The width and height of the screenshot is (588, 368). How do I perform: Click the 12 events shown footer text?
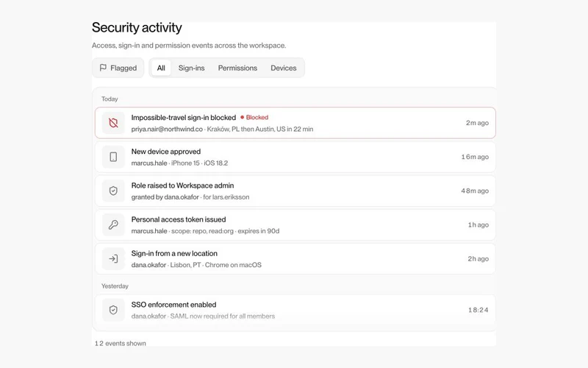[121, 343]
